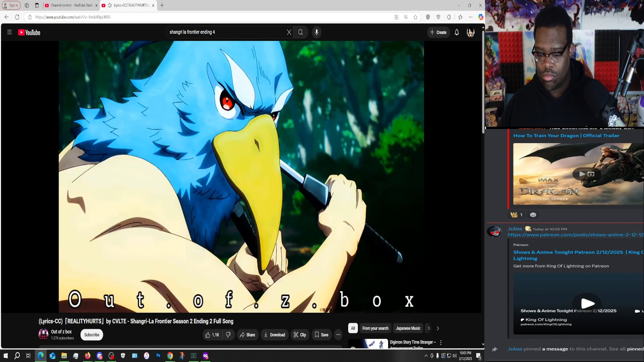Add crown reaction to the trailer message
This screenshot has height=362, width=644.
[x=517, y=215]
